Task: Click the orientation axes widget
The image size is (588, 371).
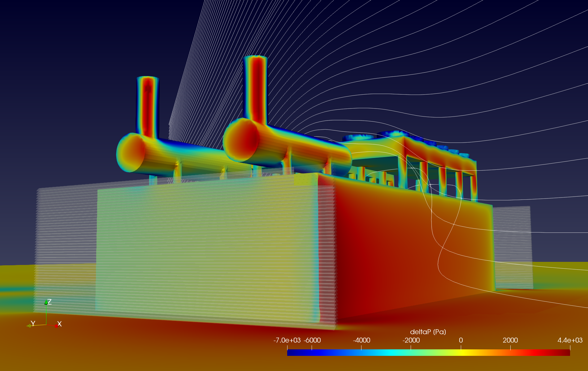Action: (x=45, y=314)
